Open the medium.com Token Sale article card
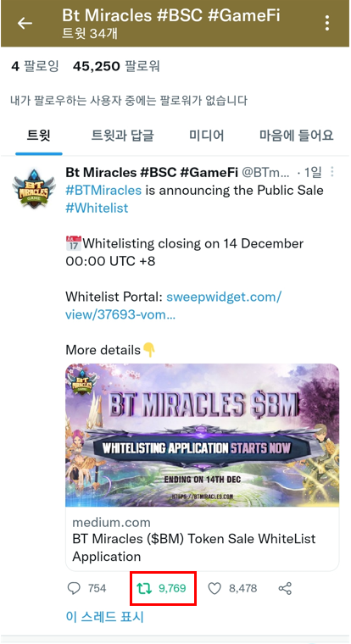This screenshot has height=644, width=351. [203, 539]
